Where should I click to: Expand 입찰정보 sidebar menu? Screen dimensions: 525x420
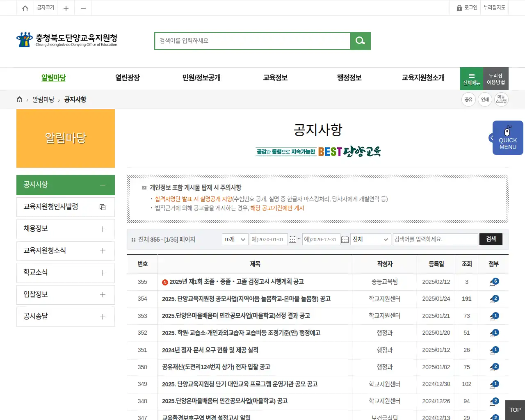[x=103, y=294]
